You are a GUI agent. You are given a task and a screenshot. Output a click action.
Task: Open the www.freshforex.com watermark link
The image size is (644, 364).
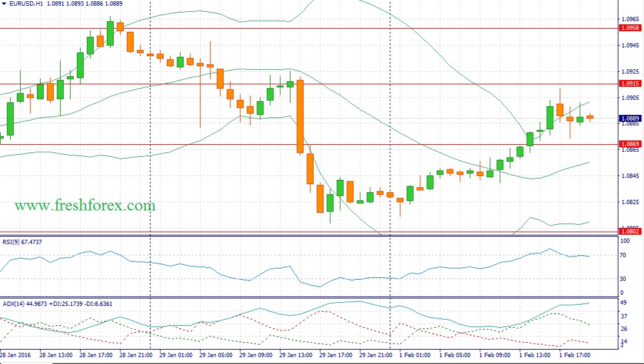(x=85, y=205)
